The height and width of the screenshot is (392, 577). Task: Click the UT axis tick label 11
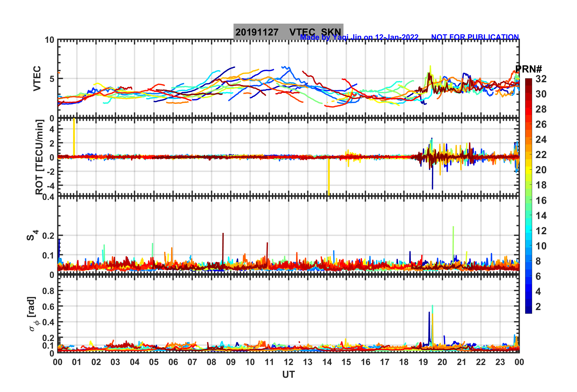(x=269, y=362)
